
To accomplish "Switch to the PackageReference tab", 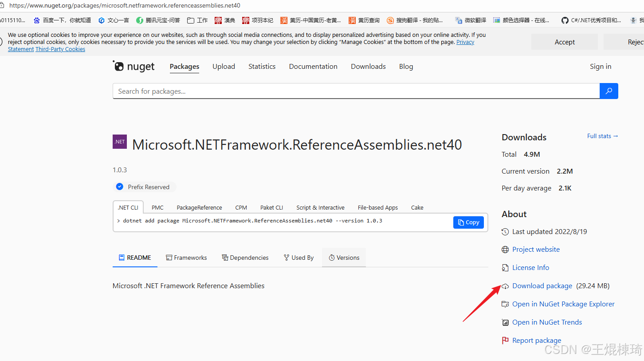I will pyautogui.click(x=199, y=207).
